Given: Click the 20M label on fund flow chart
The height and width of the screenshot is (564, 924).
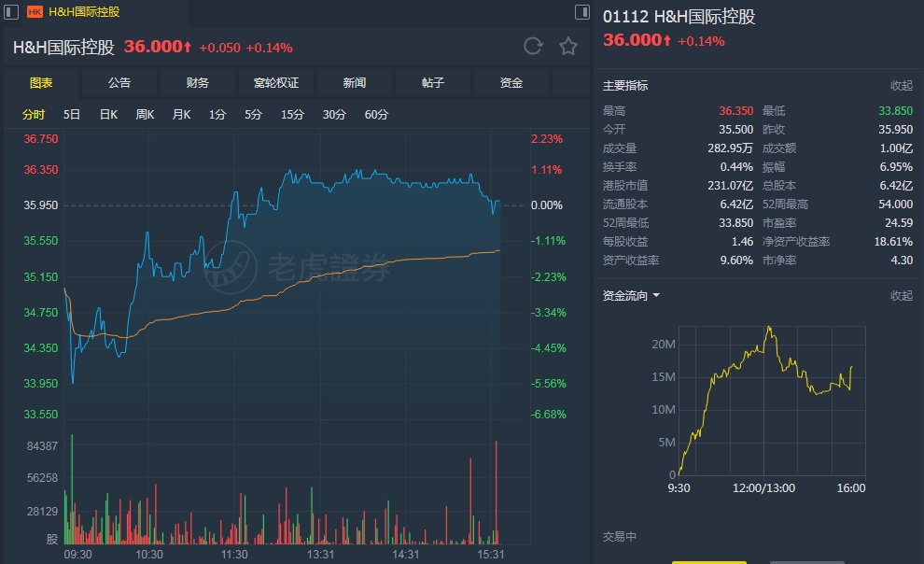Looking at the screenshot, I should pos(664,345).
